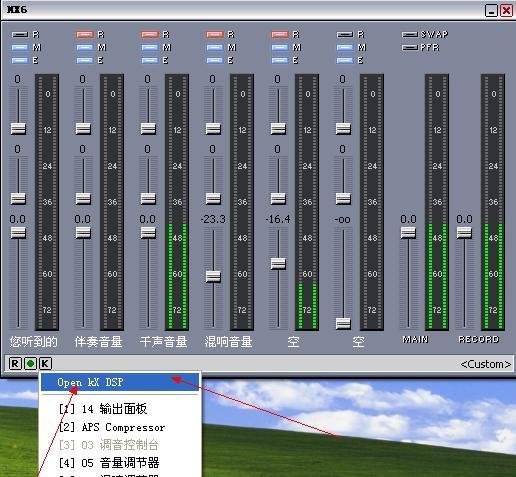Toggle the PFR switch

410,47
